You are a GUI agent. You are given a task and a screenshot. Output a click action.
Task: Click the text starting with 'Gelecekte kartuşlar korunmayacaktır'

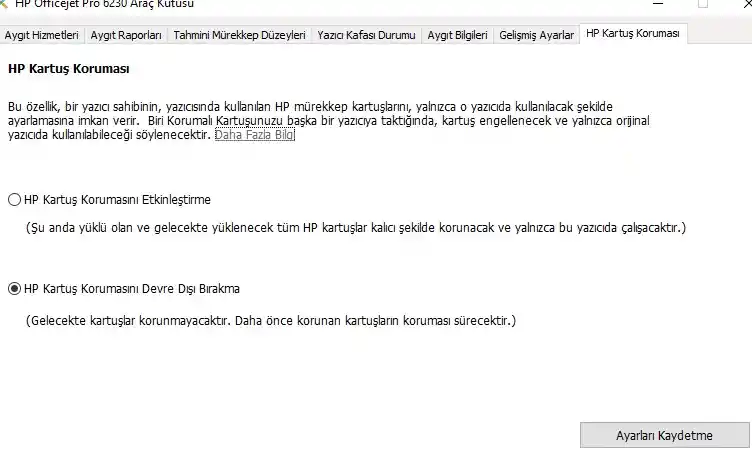coord(271,320)
